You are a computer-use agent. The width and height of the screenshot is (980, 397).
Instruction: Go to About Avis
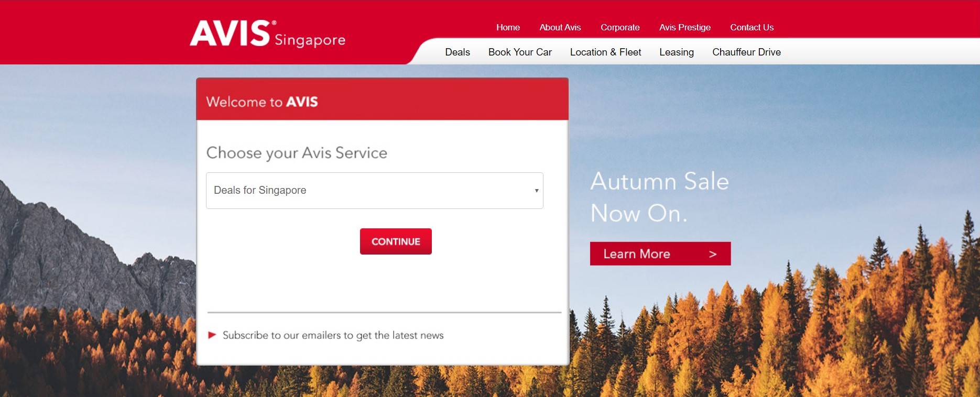coord(560,27)
